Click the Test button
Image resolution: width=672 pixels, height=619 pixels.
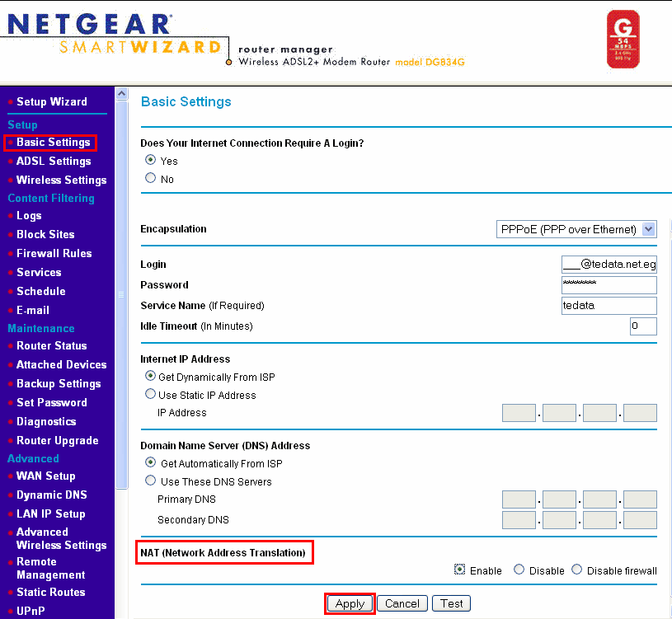tap(451, 603)
